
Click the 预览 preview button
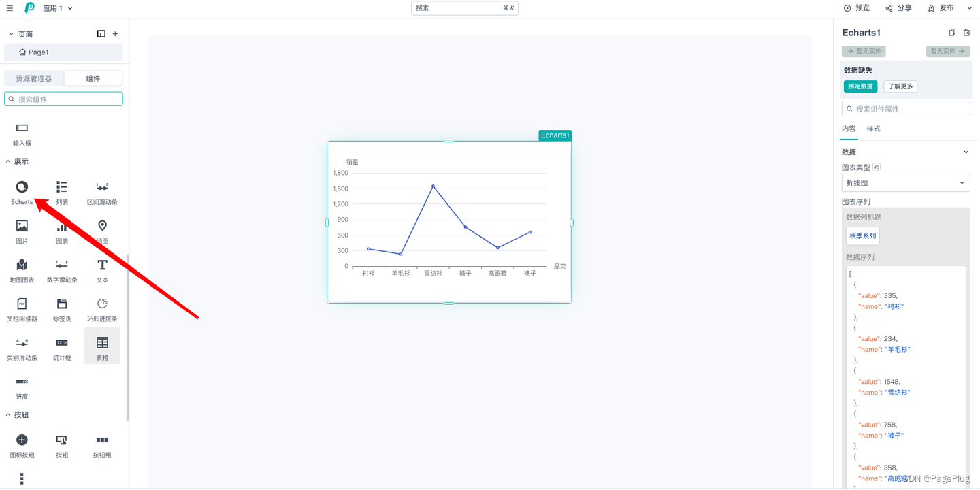[857, 8]
